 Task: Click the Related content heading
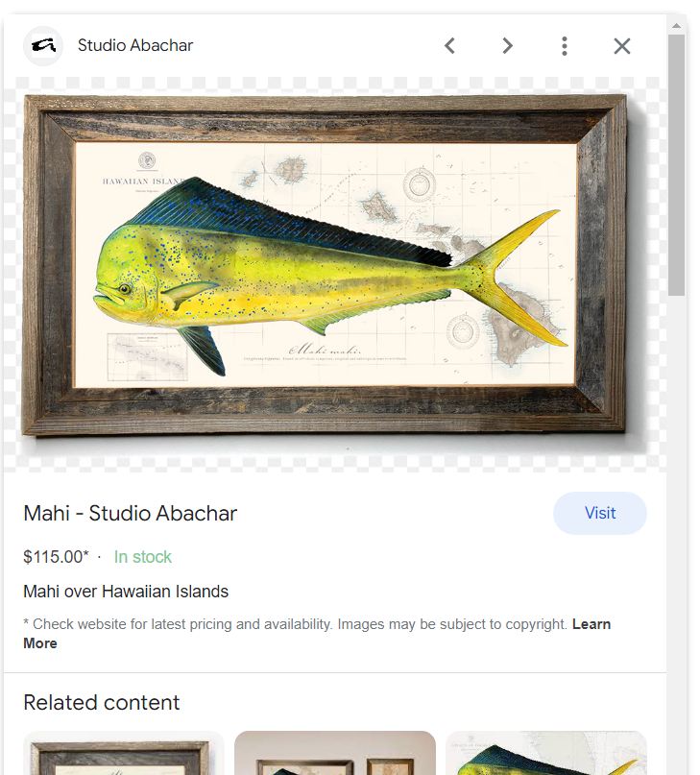(x=102, y=703)
